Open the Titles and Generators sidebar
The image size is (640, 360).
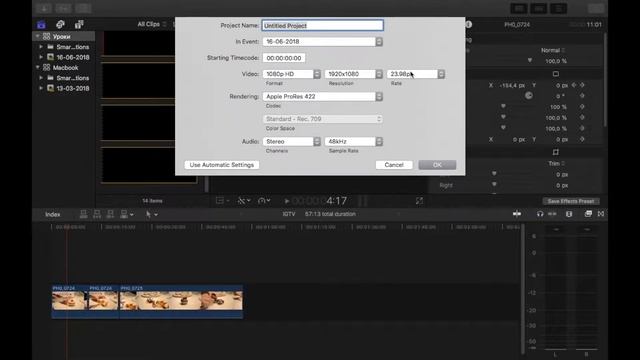click(79, 24)
